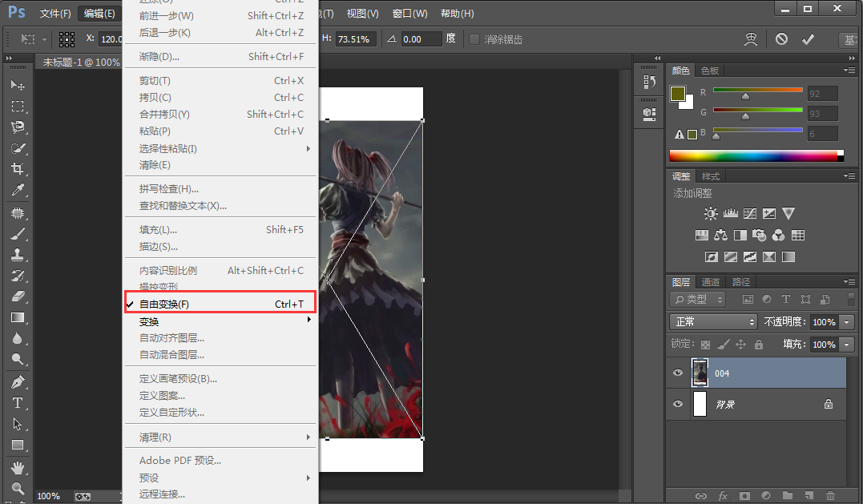Select the Blur tool

tap(18, 338)
